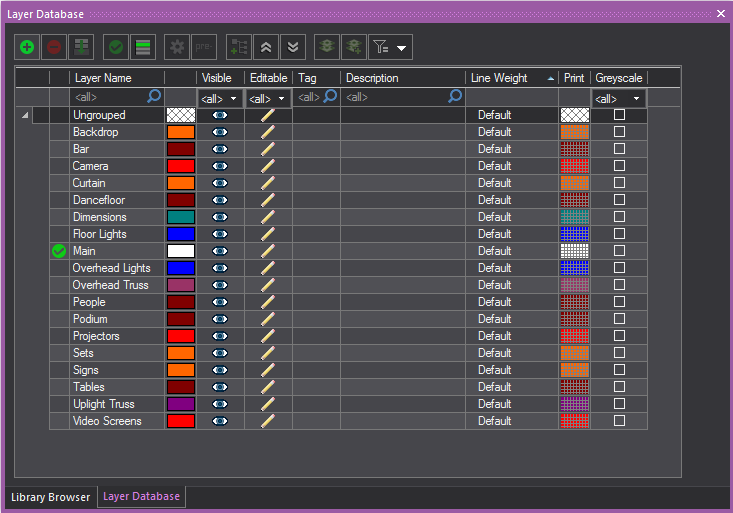Click the add group tree icon

(238, 46)
